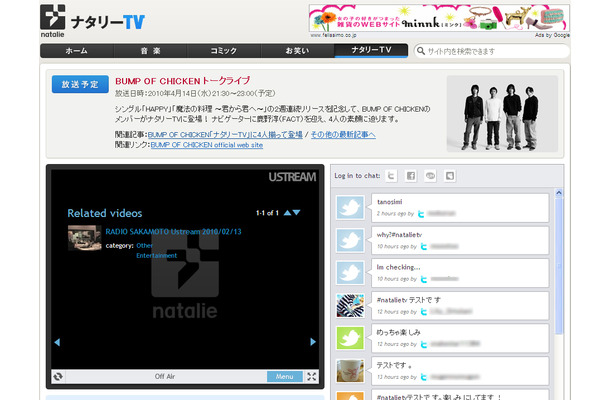Image resolution: width=610 pixels, height=400 pixels.
Task: Open related article 'BUMP OF CHICKEN「ナタリーTV」に4人揃って登場'
Action: click(225, 135)
